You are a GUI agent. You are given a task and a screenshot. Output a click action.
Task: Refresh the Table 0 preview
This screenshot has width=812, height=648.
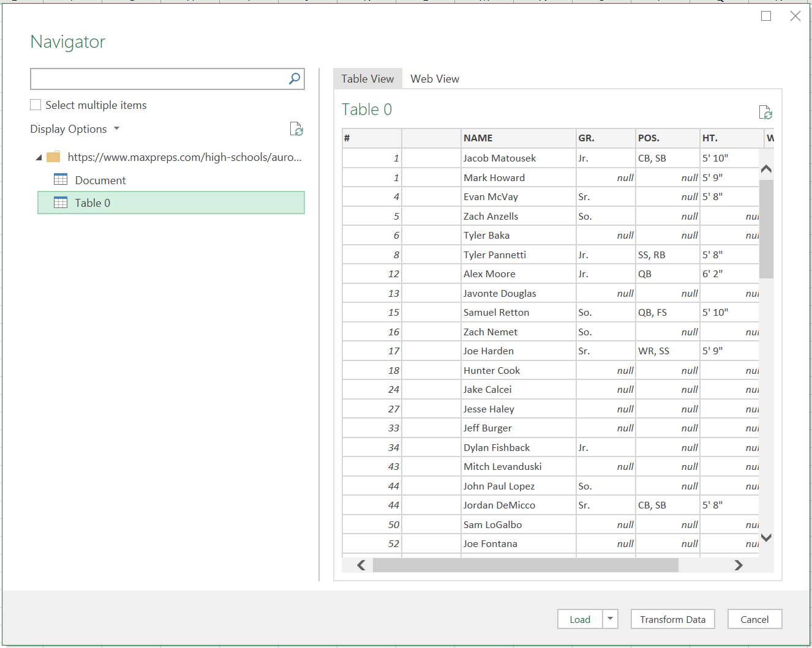coord(765,113)
